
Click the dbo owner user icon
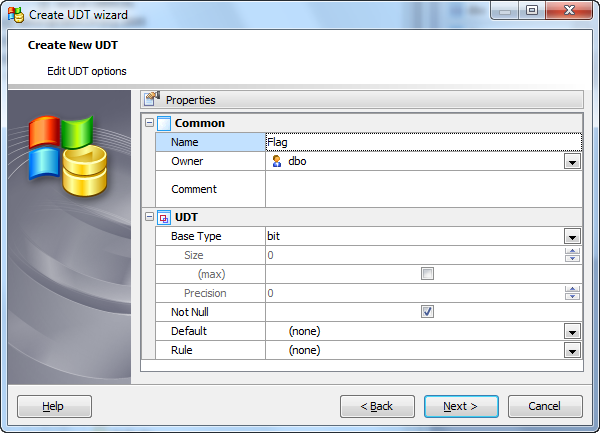(276, 161)
